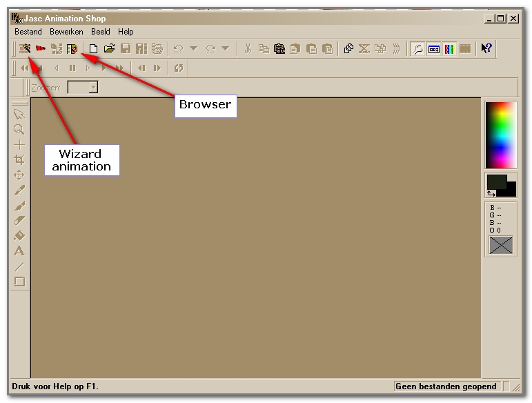Viewport: 532px width, 403px height.
Task: Select the Eraser tool
Action: point(19,221)
